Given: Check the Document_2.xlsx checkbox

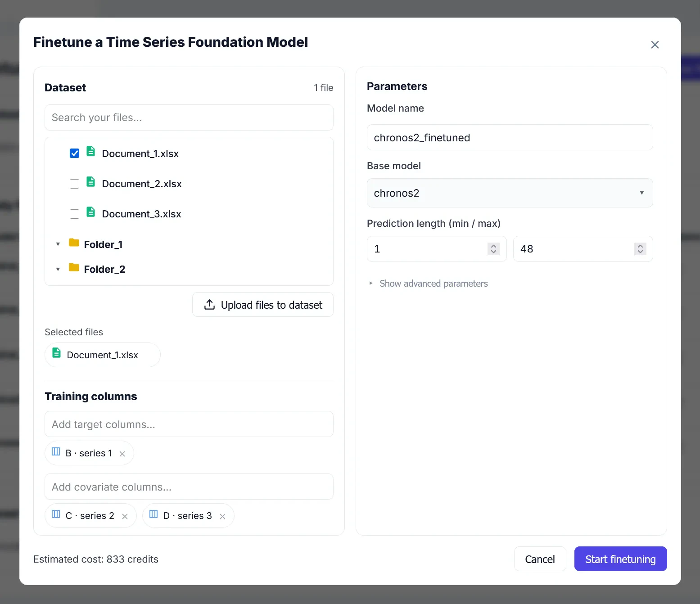Looking at the screenshot, I should [x=75, y=184].
